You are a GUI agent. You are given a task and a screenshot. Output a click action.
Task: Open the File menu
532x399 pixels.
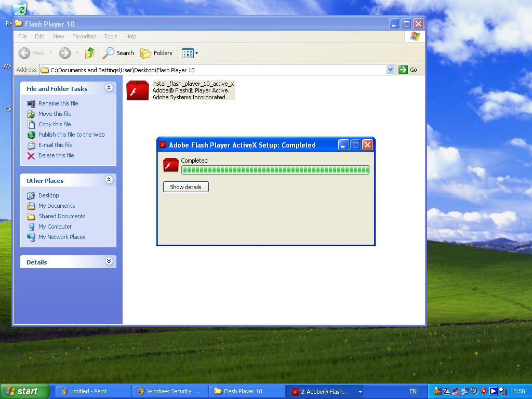(22, 36)
